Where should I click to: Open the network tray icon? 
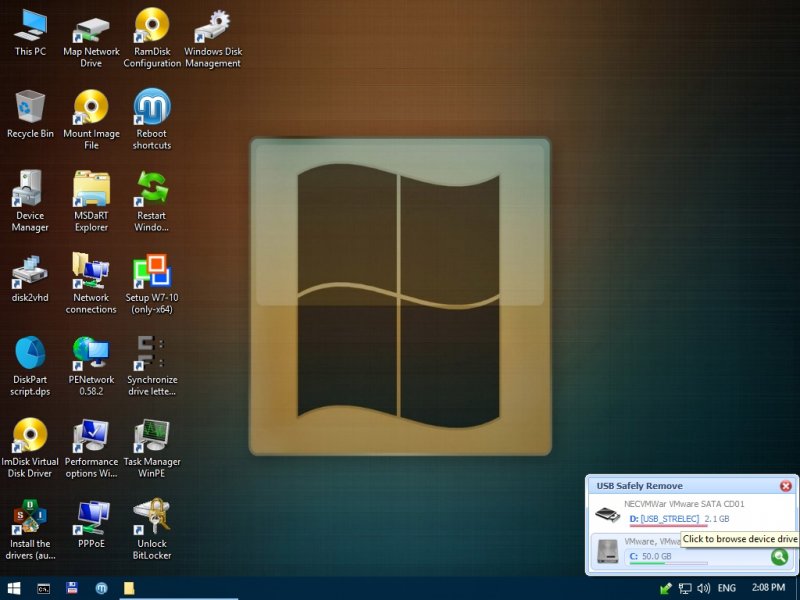pyautogui.click(x=685, y=588)
